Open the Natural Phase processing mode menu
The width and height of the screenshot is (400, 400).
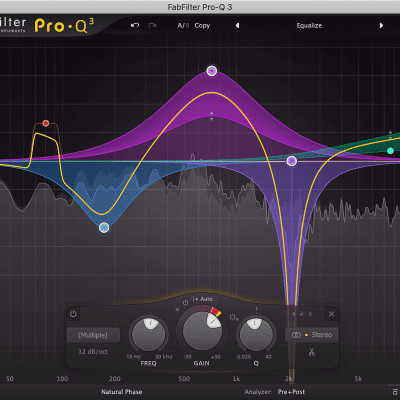(x=122, y=392)
